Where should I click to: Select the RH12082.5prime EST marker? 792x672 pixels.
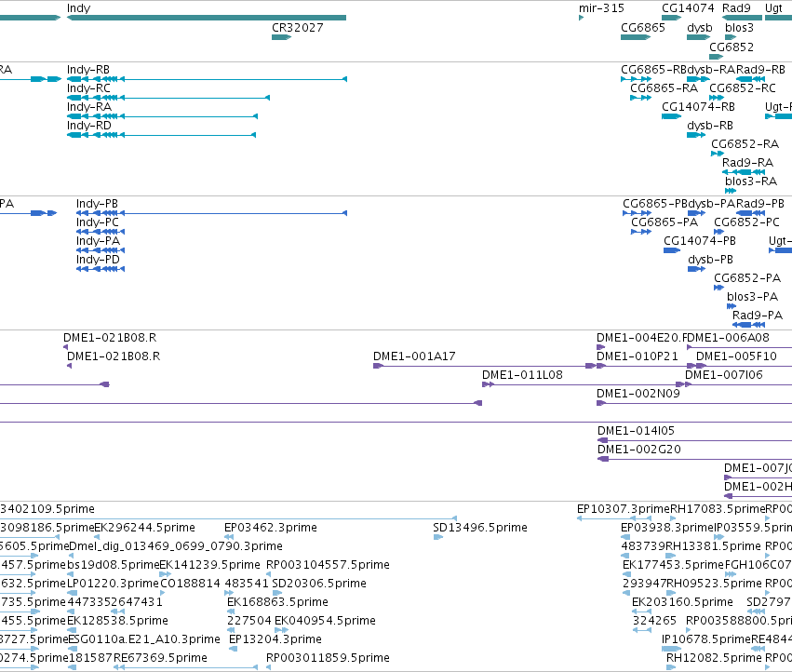671,667
